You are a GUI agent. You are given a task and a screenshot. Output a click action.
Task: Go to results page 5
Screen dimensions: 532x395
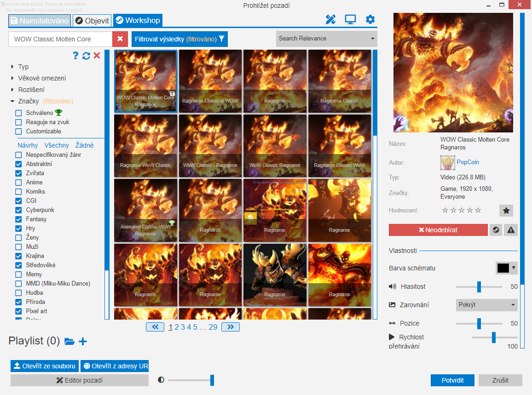[195, 327]
